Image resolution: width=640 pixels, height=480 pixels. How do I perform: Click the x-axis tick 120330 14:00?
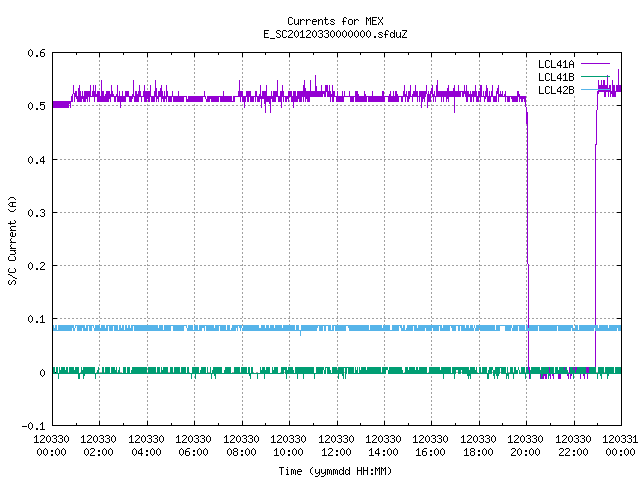(384, 446)
